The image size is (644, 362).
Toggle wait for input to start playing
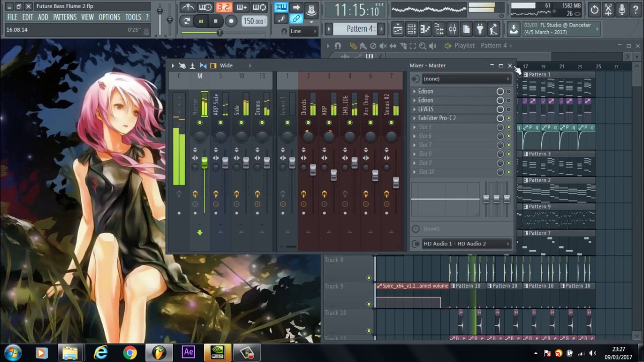click(205, 8)
